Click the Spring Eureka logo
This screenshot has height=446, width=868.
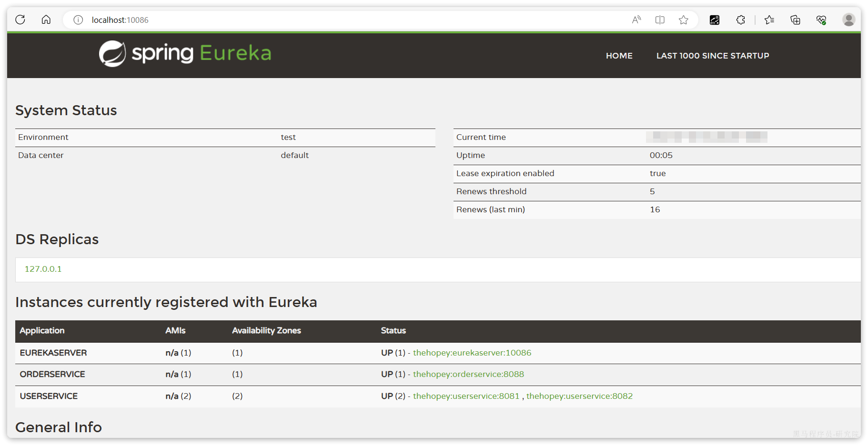click(185, 53)
